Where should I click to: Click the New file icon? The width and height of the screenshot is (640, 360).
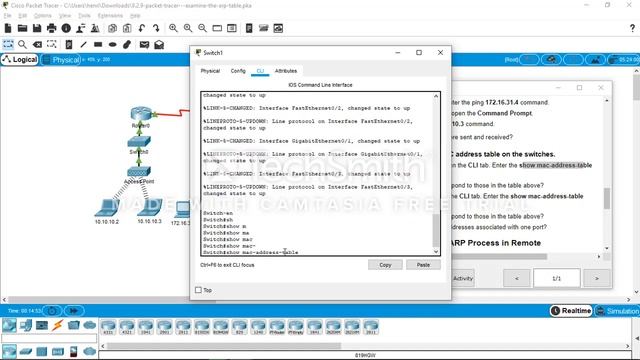[8, 28]
